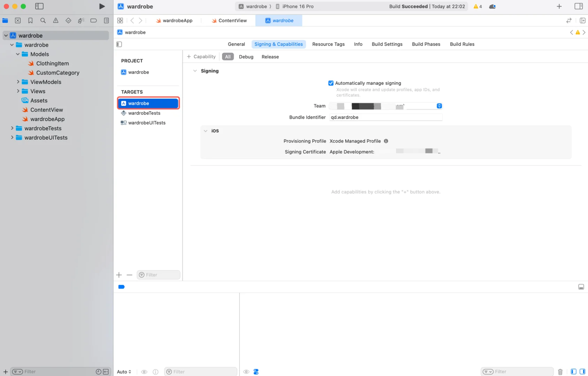Image resolution: width=588 pixels, height=376 pixels.
Task: Switch to the Resource Tags tab
Action: coord(328,44)
